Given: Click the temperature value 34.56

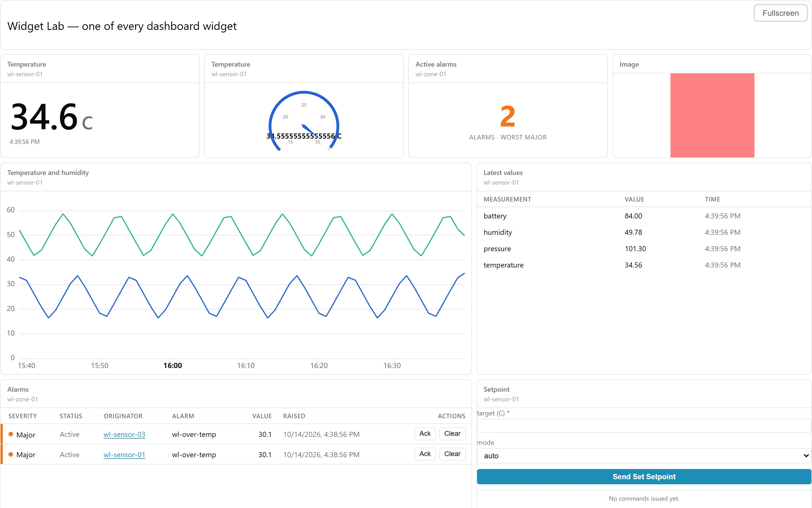Looking at the screenshot, I should [633, 265].
